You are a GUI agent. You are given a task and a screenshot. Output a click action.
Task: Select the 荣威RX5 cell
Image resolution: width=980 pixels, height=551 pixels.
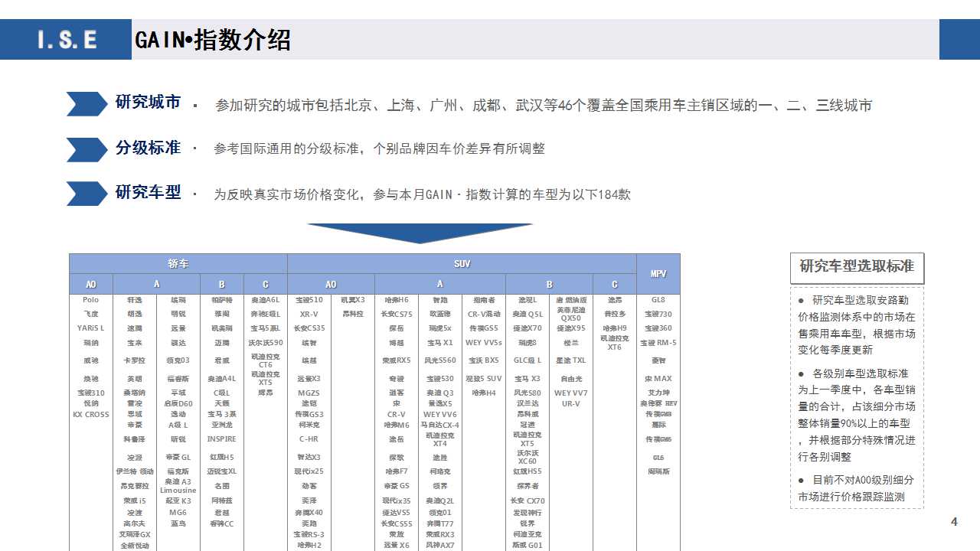(x=396, y=360)
